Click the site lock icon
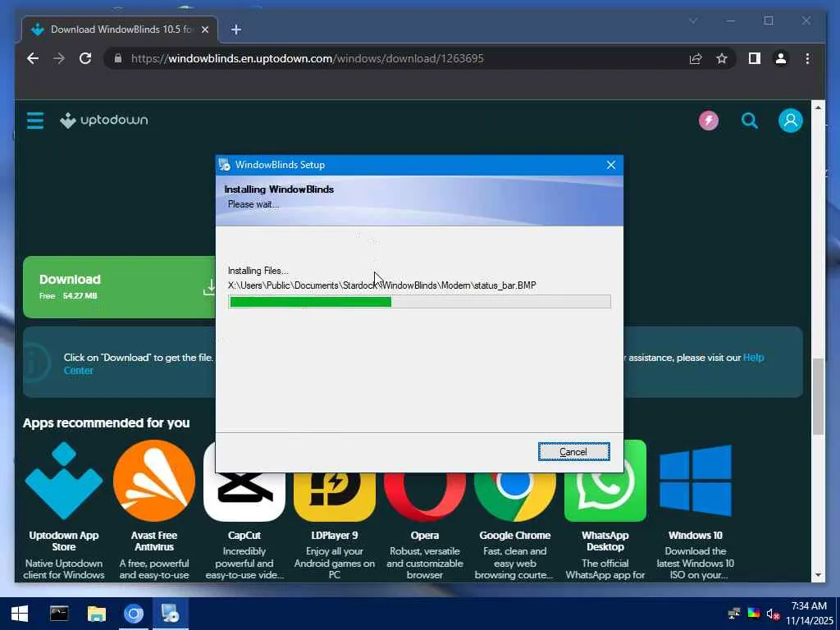Screen dimensions: 840x630 click(x=118, y=58)
